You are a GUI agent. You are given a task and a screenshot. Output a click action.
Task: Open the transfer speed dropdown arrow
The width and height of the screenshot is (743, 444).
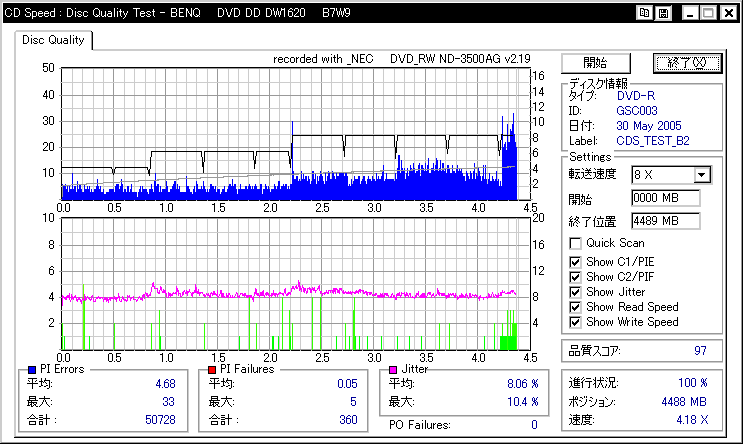point(702,175)
